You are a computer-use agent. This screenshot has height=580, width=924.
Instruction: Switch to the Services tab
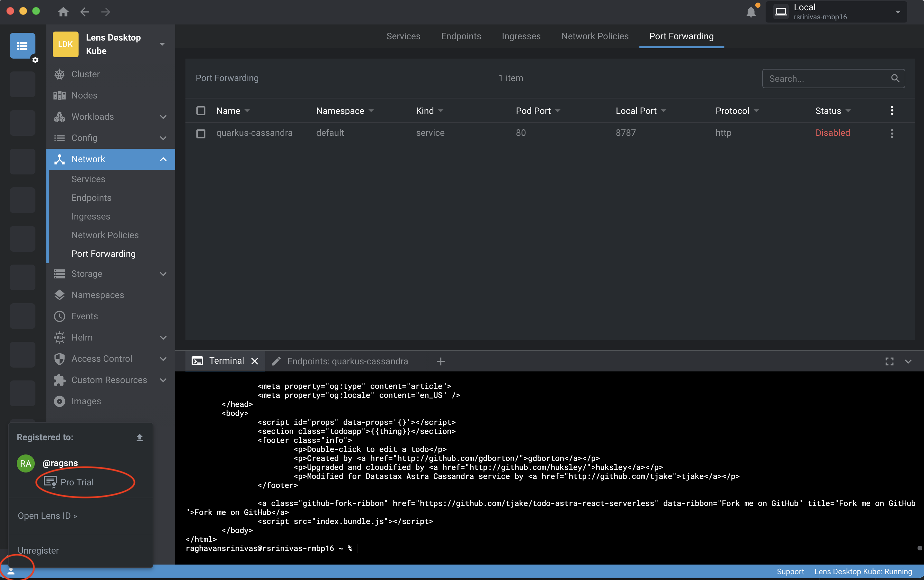point(403,36)
